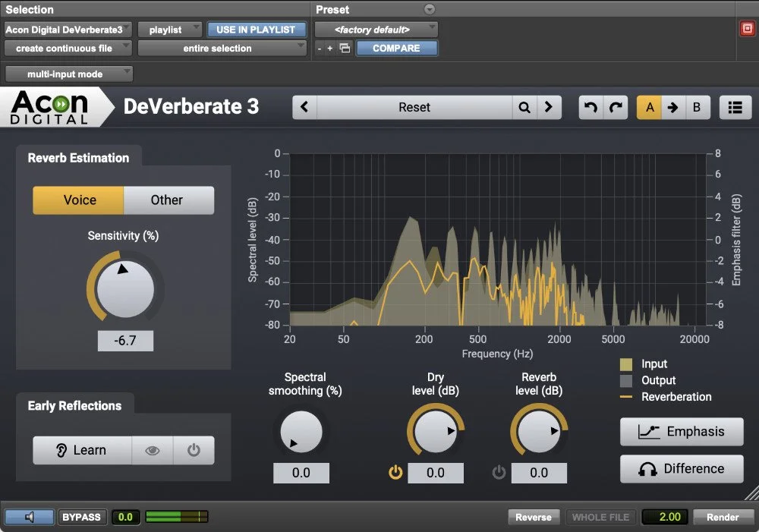Click the Spectral smoothing knob
Screen dimensions: 759x532
(301, 432)
